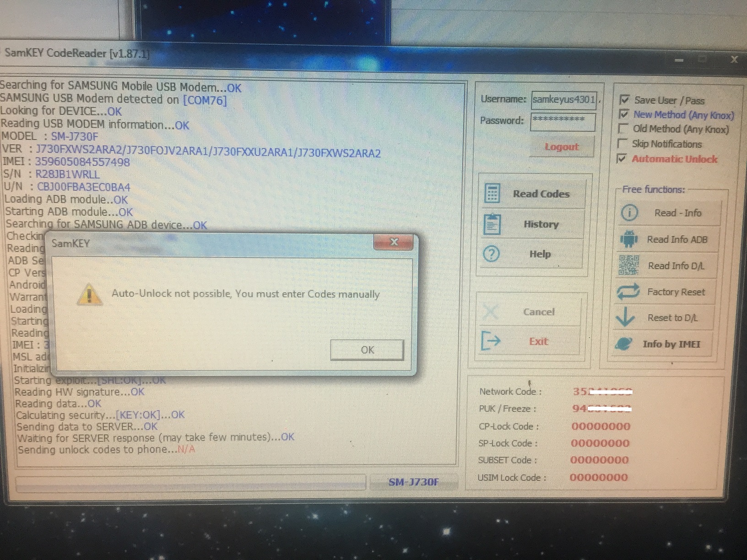Viewport: 747px width, 560px height.
Task: Click the Logout button
Action: (562, 147)
